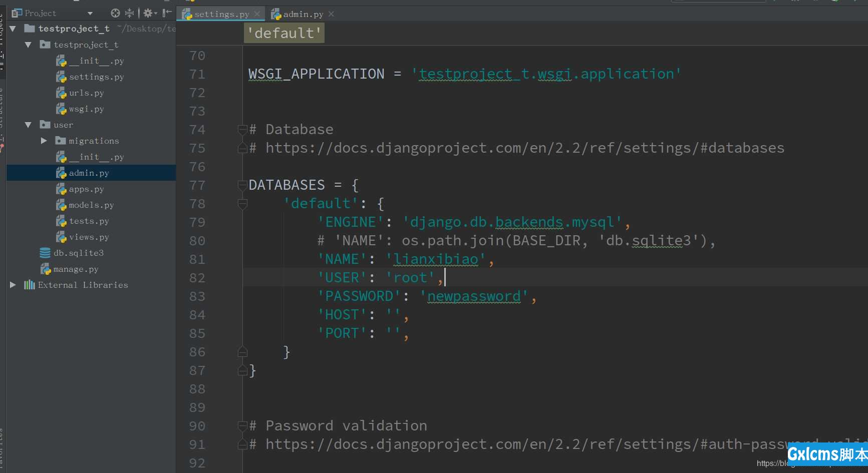The height and width of the screenshot is (473, 868).
Task: Click the External Libraries bars icon
Action: (x=30, y=285)
